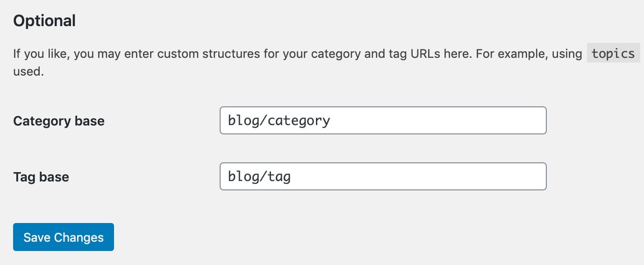Click the Tag base label

click(41, 177)
